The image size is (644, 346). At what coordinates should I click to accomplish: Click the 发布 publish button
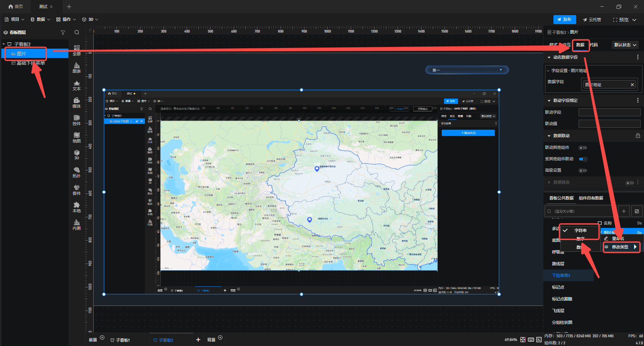tap(565, 20)
